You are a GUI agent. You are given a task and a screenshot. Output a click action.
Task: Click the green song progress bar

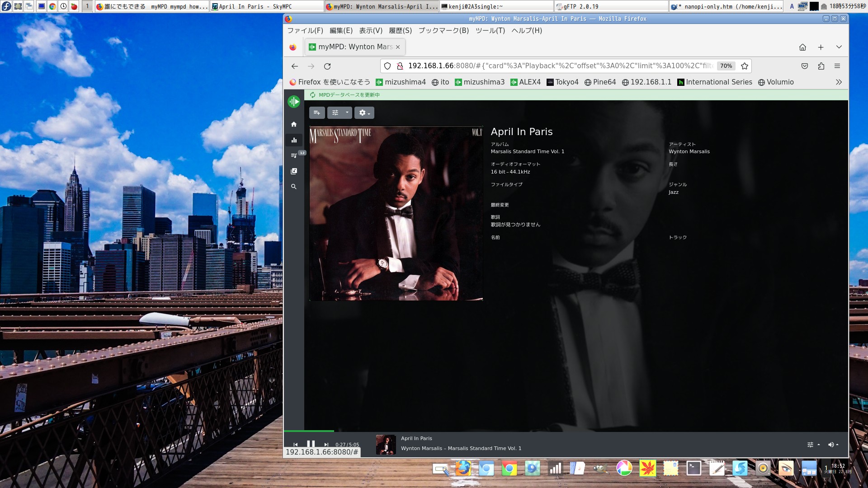point(310,431)
